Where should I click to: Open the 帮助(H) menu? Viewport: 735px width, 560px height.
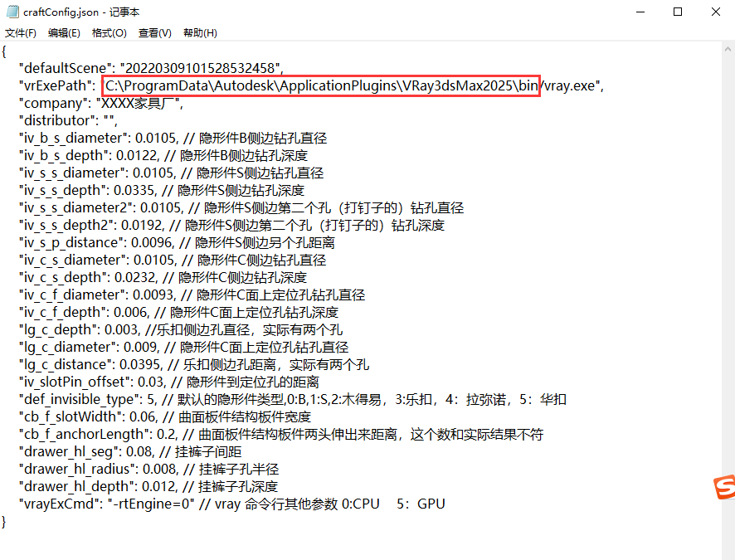coord(200,33)
